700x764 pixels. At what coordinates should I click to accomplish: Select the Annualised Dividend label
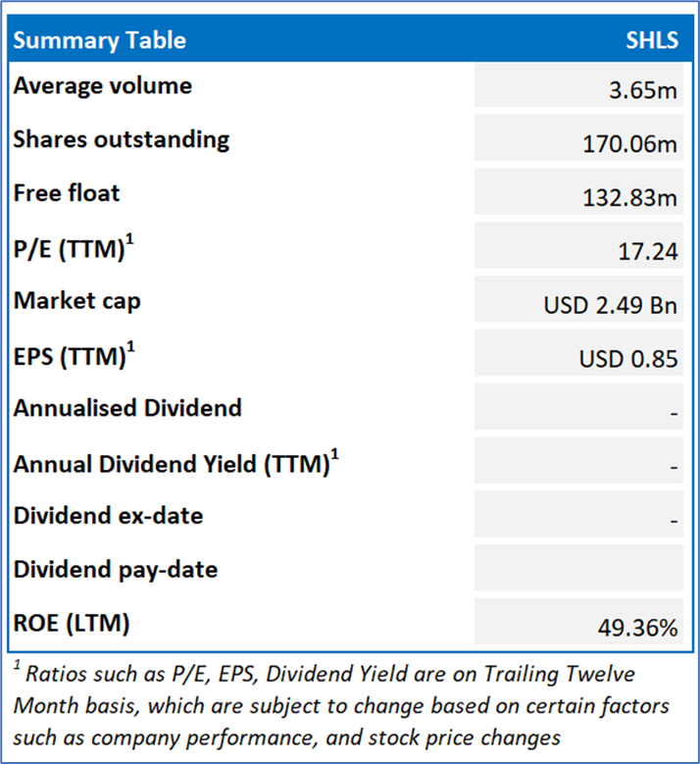(x=127, y=408)
